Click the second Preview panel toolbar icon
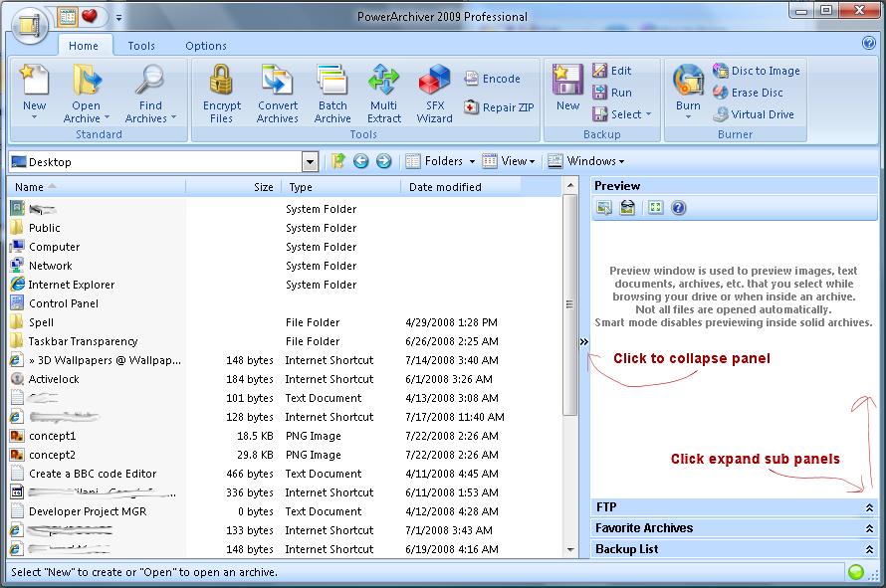886x588 pixels. 627,208
